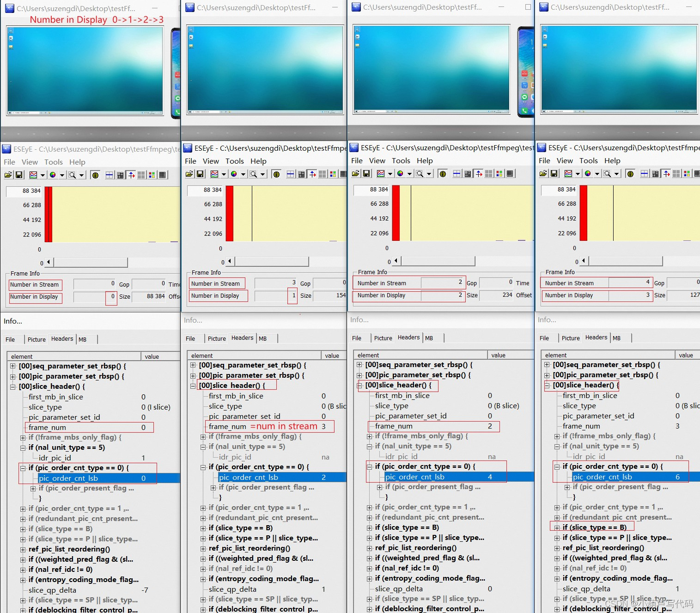This screenshot has height=613, width=700.
Task: Collapse [00]slice_header() in the leftmost window tree
Action: (x=13, y=386)
